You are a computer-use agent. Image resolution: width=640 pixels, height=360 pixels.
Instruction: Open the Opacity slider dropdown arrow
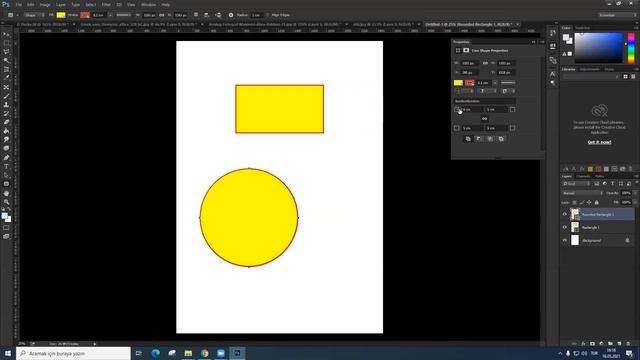pyautogui.click(x=635, y=193)
